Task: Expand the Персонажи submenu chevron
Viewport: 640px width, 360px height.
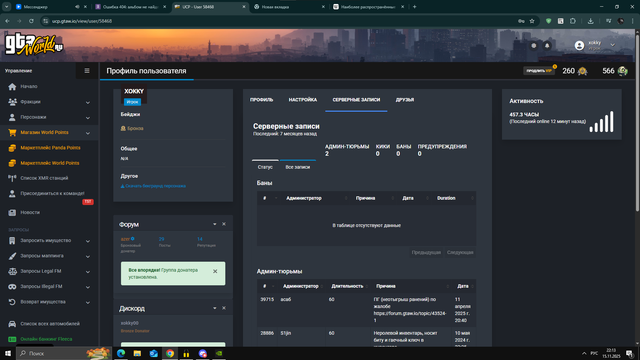Action: 88,118
